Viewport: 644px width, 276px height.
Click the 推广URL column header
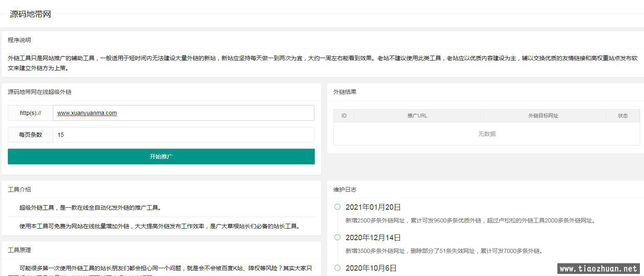click(x=418, y=116)
